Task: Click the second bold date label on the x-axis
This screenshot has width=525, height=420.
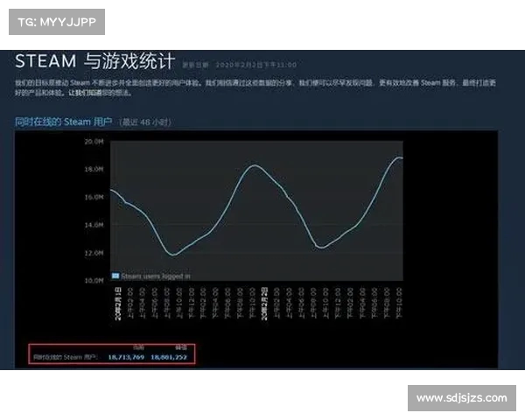Action: tap(264, 304)
